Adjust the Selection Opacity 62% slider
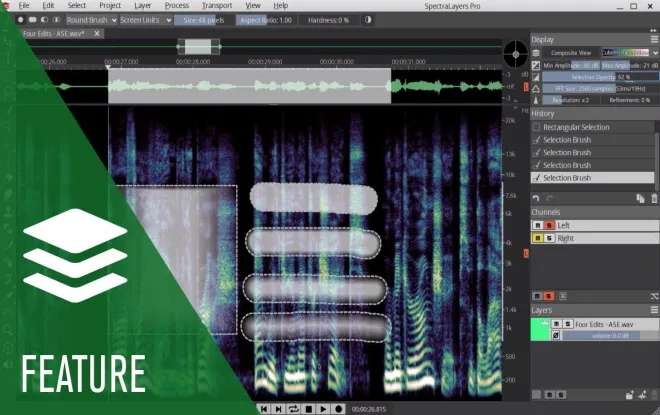This screenshot has height=415, width=660. tap(600, 77)
